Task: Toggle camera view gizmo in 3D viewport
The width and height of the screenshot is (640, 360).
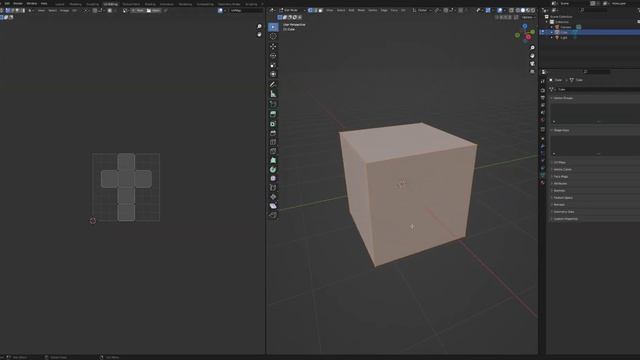Action: point(532,64)
